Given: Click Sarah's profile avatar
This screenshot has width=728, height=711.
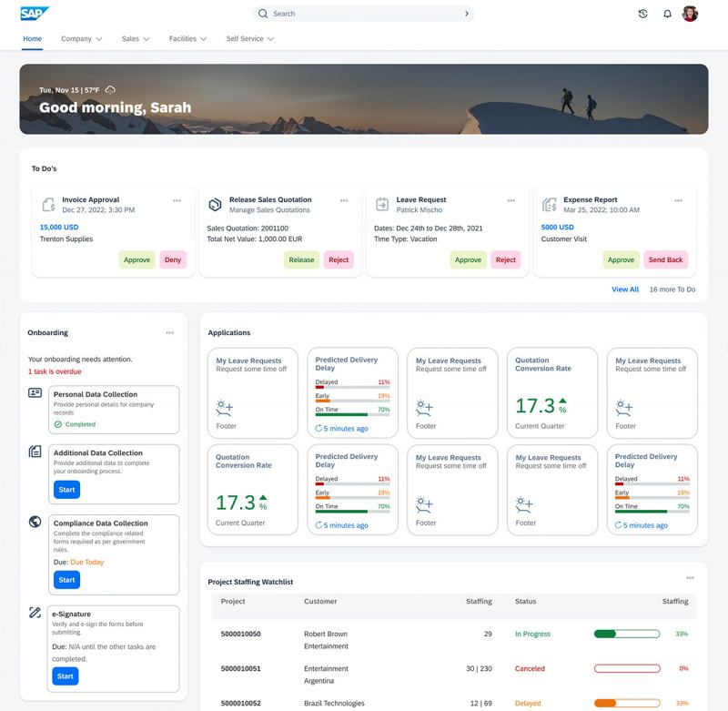Looking at the screenshot, I should [x=690, y=14].
